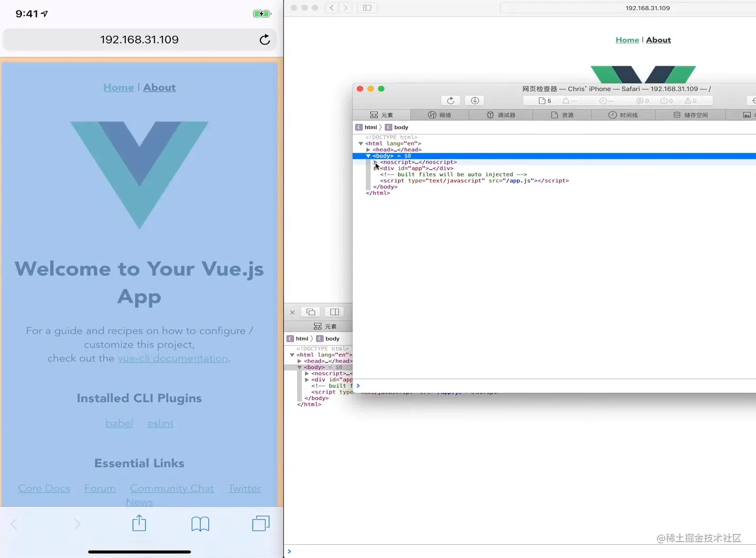The image size is (756, 558).
Task: Tap the About link on the iPhone page
Action: pos(159,88)
